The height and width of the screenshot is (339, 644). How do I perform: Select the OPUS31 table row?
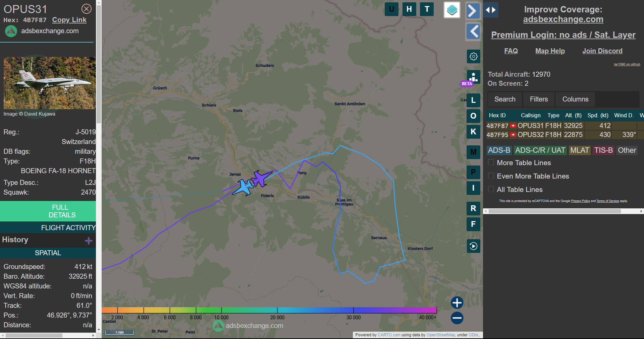[565, 126]
